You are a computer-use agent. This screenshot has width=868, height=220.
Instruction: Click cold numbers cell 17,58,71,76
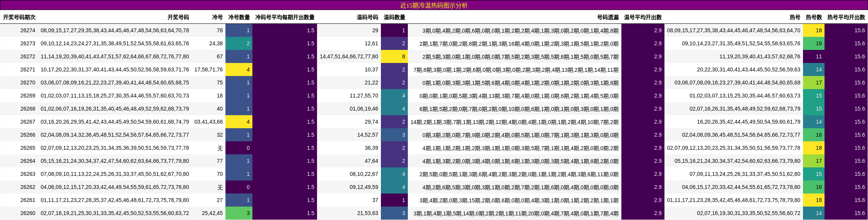[x=209, y=69]
